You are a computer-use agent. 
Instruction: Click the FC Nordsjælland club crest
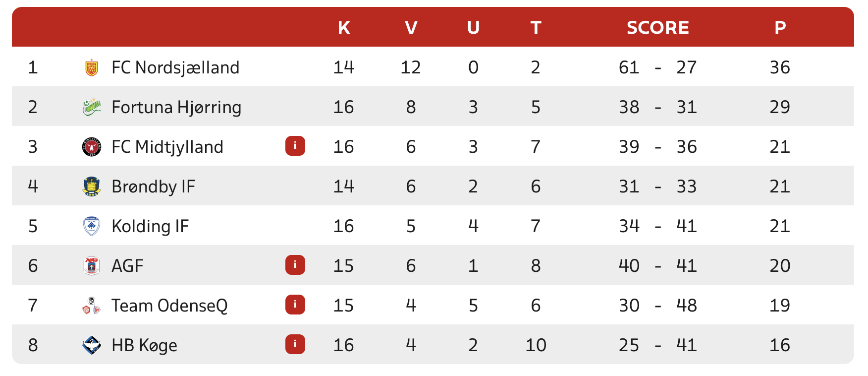[x=92, y=67]
